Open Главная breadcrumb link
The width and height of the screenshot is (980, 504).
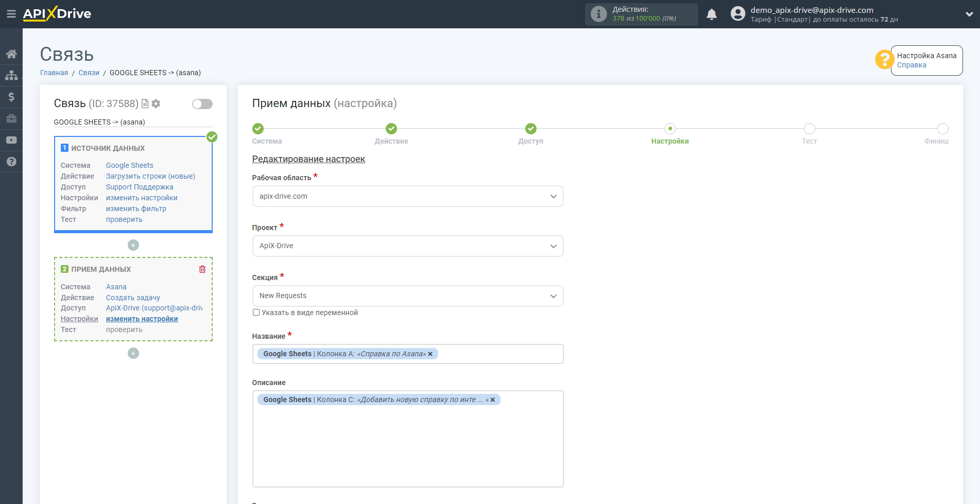point(54,73)
